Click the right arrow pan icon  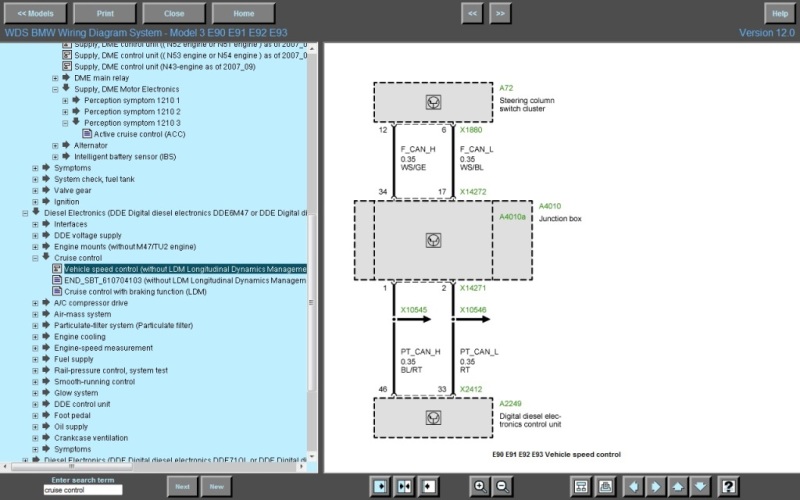[655, 486]
